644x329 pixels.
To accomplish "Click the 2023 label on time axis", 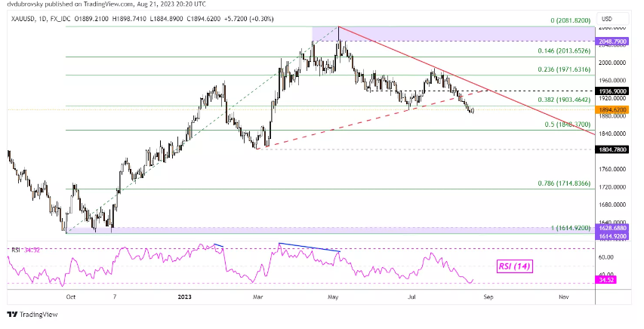I will [x=185, y=297].
